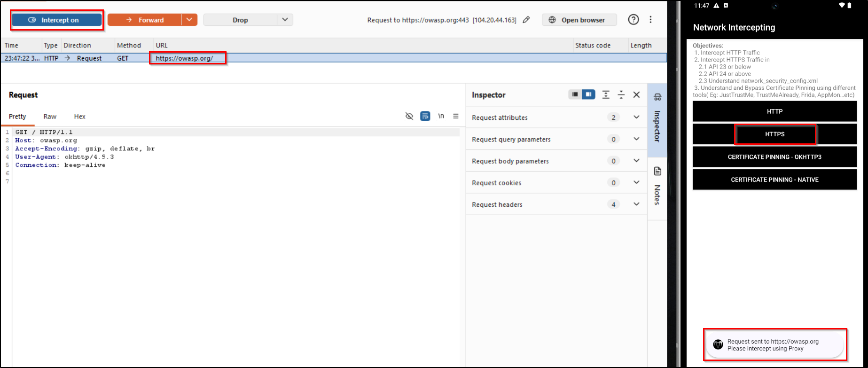868x368 pixels.
Task: Click the Connection keep-alive line
Action: point(60,165)
